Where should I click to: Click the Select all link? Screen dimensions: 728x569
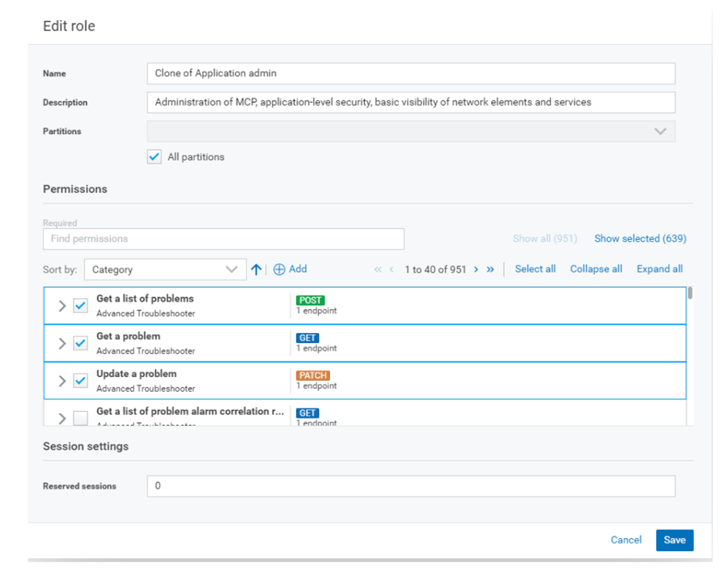(x=535, y=269)
